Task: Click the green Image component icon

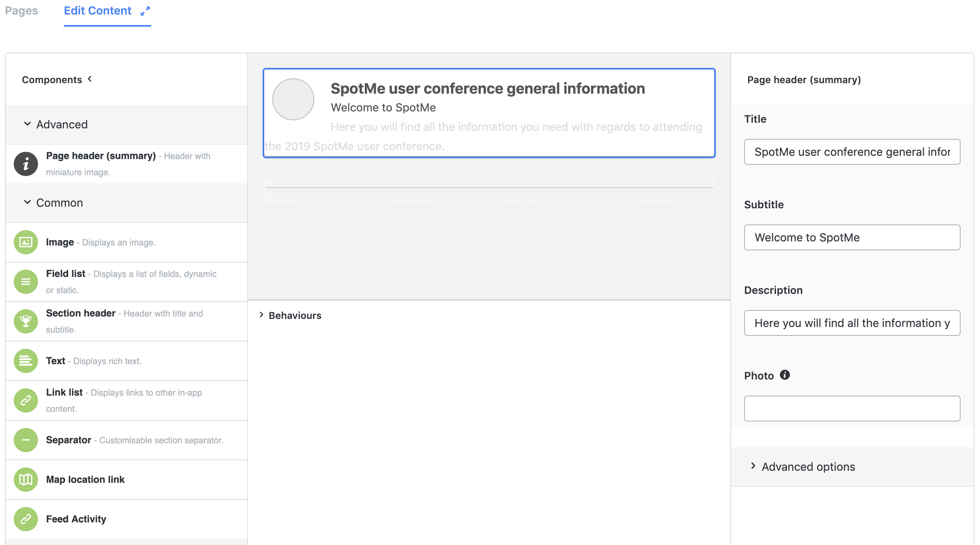Action: [26, 242]
